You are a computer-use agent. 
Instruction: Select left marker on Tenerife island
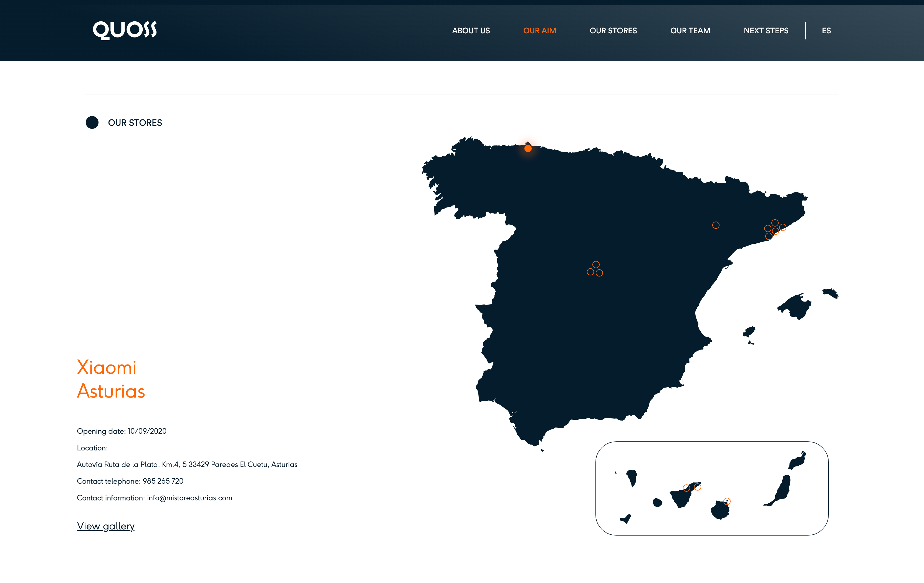pyautogui.click(x=686, y=488)
